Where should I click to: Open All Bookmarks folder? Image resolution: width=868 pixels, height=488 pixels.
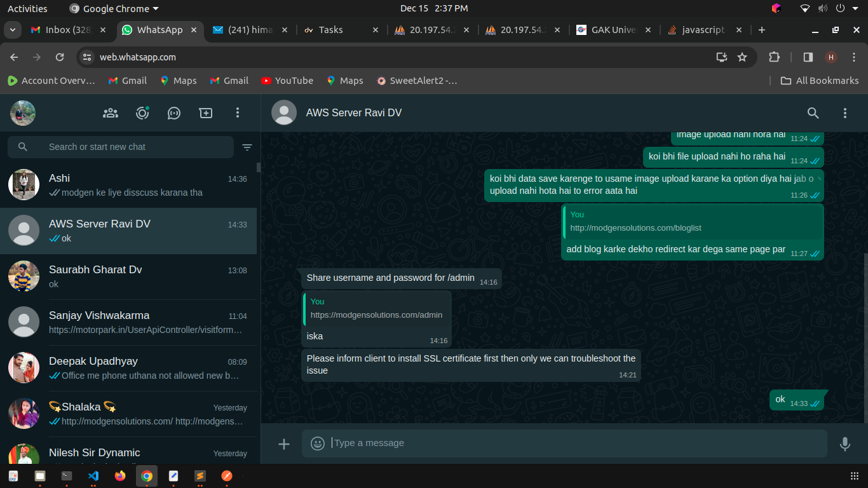tap(820, 81)
